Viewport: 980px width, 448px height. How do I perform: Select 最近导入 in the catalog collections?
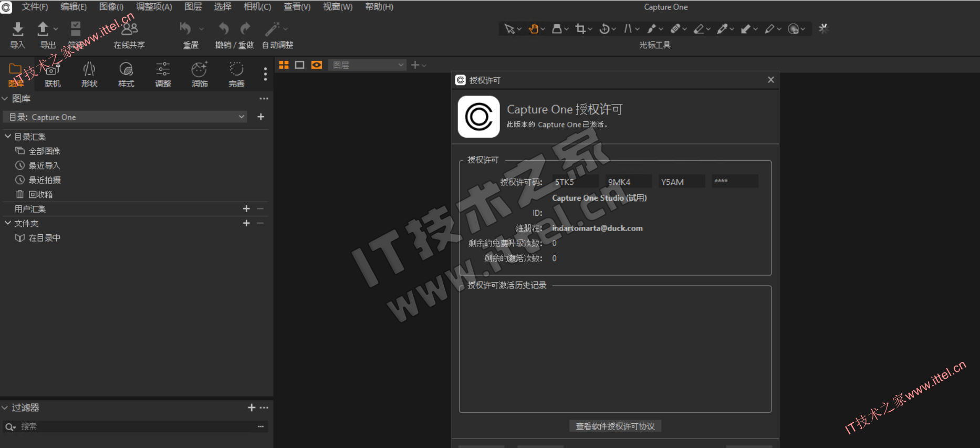coord(44,165)
